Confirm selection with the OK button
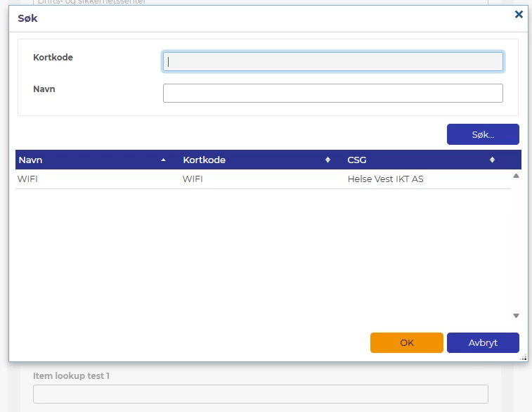The width and height of the screenshot is (532, 412). click(406, 343)
